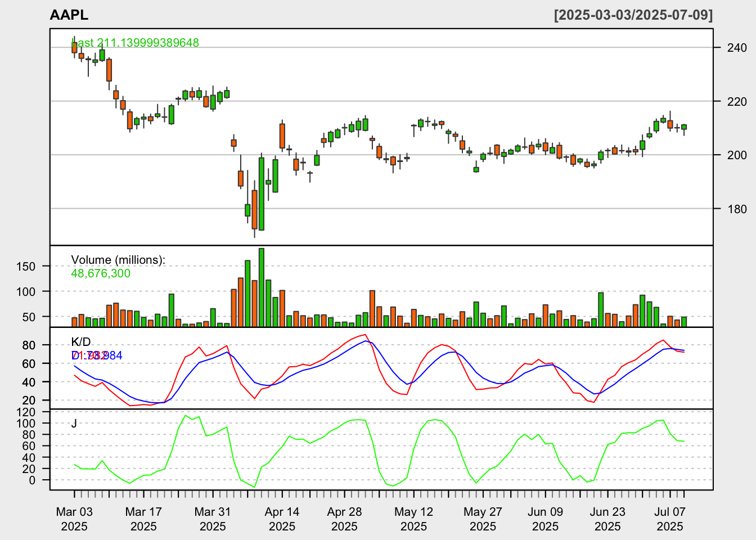Click the May 27 2025 date label

tap(483, 519)
